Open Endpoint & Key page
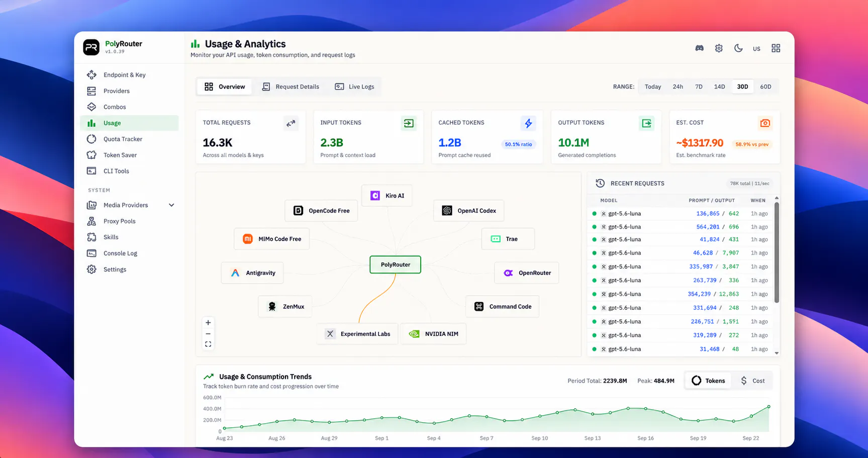Screen dimensions: 868x458 [129, 75]
